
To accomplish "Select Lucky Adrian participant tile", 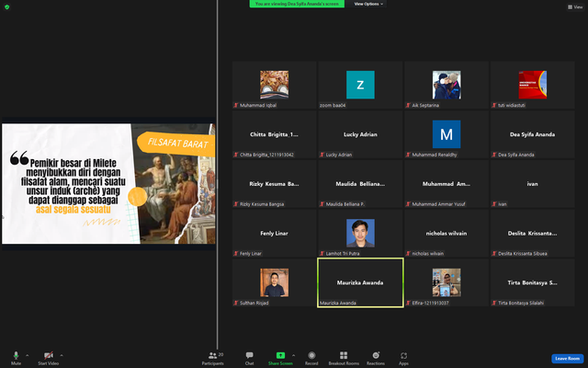I will point(360,134).
